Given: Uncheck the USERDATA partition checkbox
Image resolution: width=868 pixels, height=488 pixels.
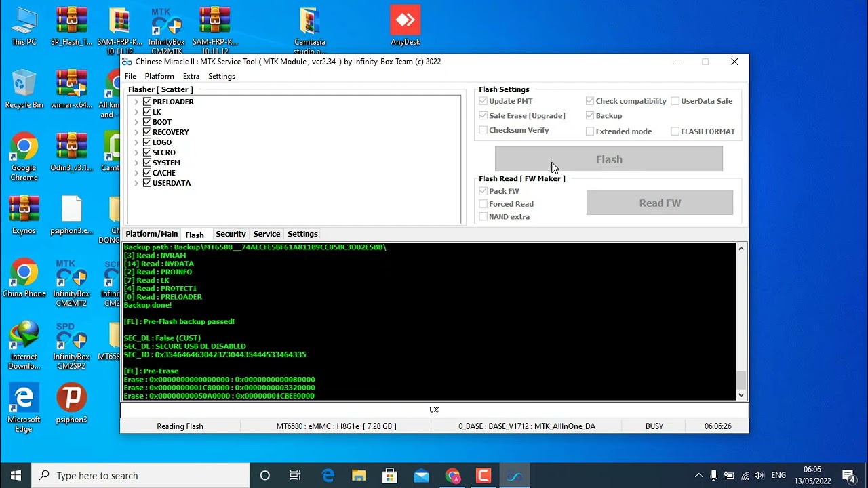Looking at the screenshot, I should point(147,183).
